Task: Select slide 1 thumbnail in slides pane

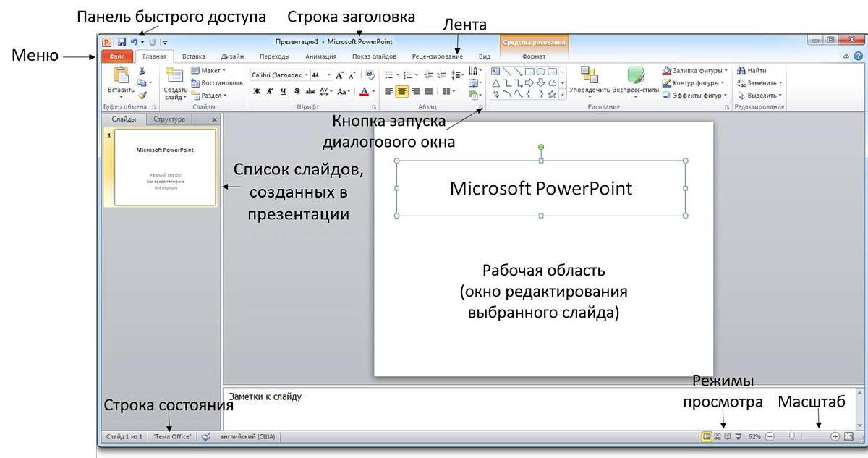Action: pyautogui.click(x=166, y=168)
